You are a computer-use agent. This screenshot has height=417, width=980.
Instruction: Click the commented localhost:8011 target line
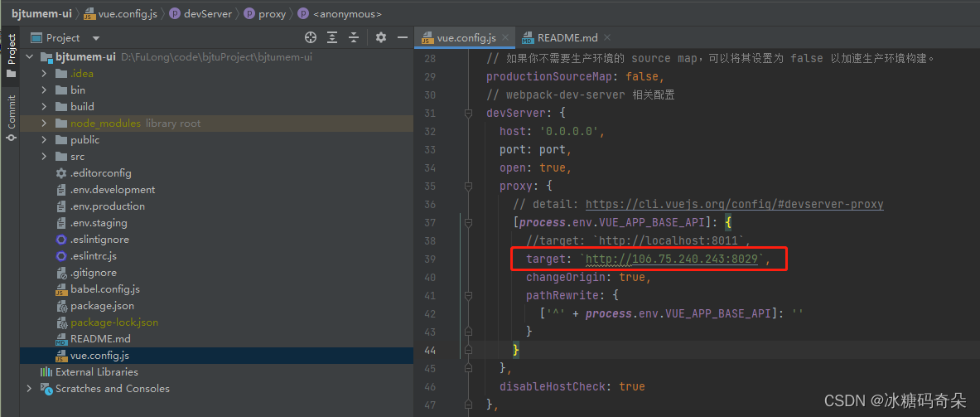pyautogui.click(x=638, y=240)
